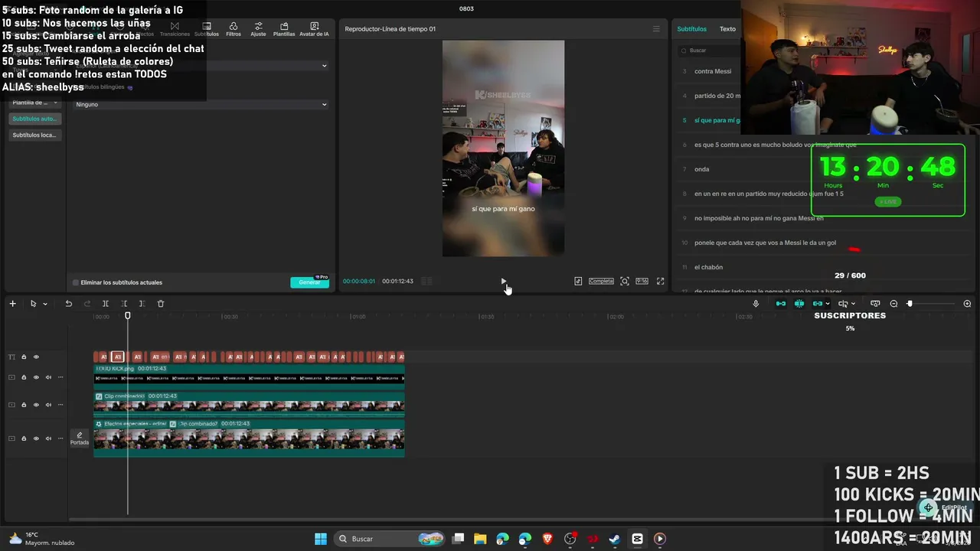Select 'Subtítulos auto...' in the sidebar

point(34,119)
